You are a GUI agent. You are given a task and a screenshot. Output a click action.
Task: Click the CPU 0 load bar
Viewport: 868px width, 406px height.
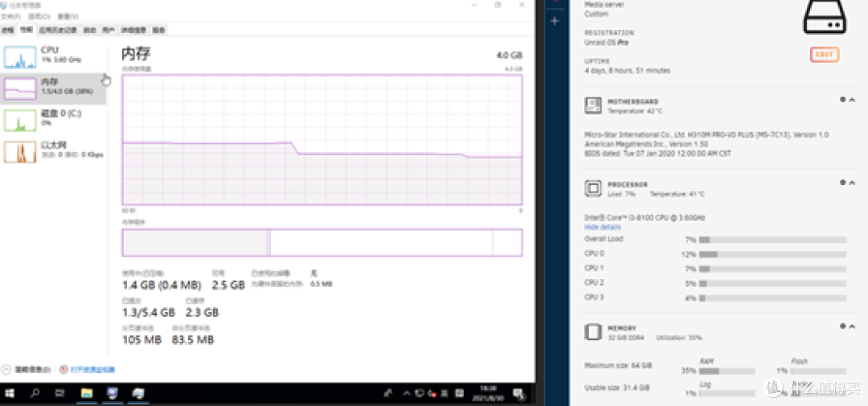coord(772,254)
